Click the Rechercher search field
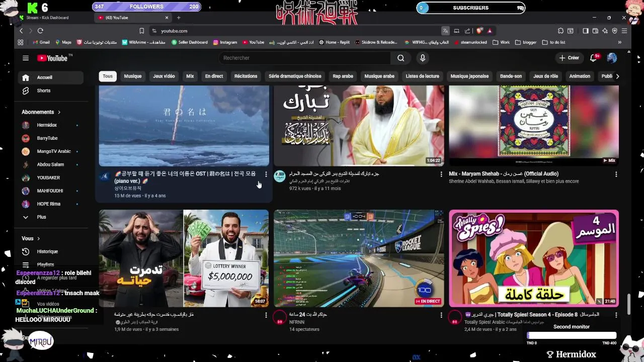644x362 pixels. pyautogui.click(x=304, y=58)
